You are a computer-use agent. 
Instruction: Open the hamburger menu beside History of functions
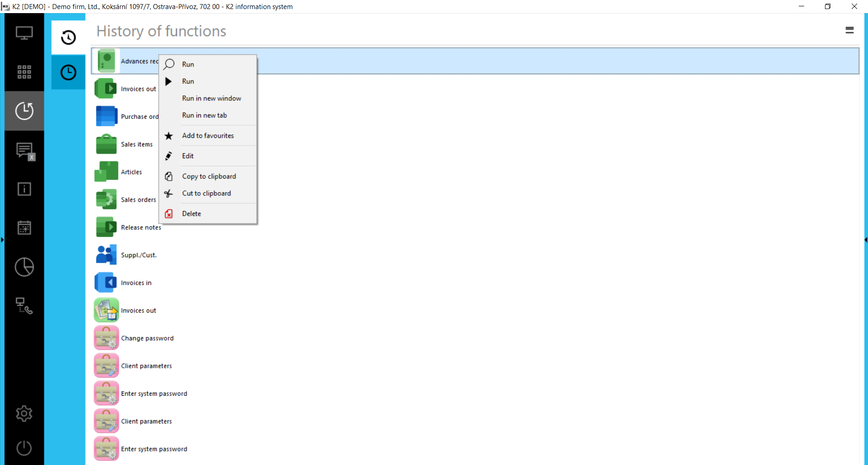849,30
